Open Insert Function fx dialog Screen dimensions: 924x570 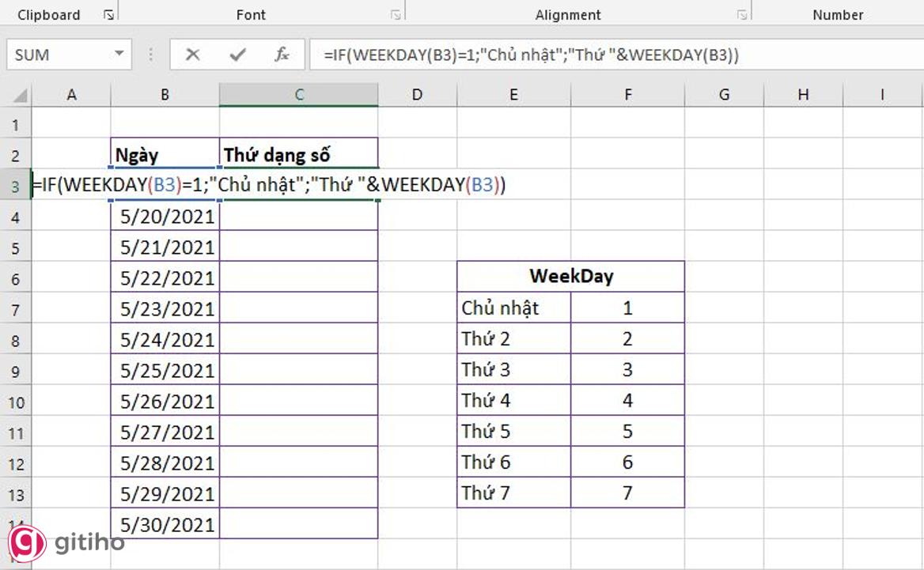click(282, 55)
